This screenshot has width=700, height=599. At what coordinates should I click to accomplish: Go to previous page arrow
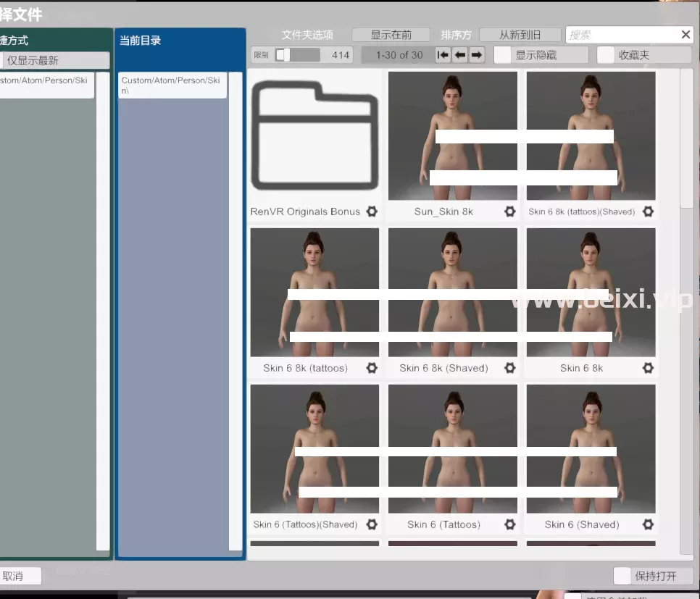click(460, 55)
